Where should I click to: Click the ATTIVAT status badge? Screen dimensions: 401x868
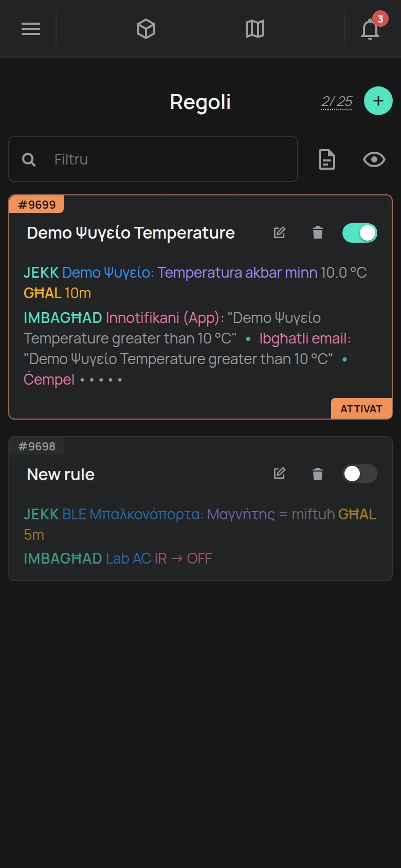(361, 409)
